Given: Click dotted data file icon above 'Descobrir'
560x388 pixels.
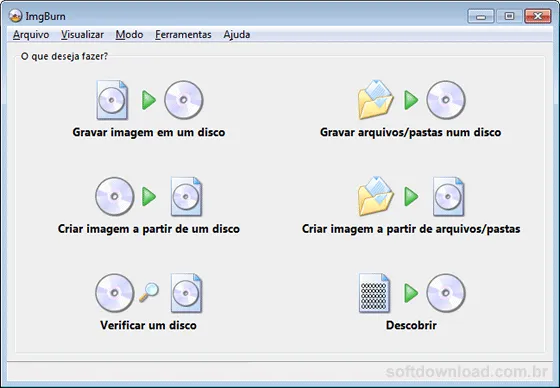Looking at the screenshot, I should [x=374, y=293].
